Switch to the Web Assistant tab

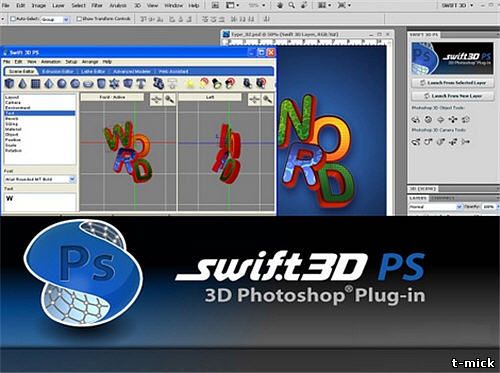[173, 72]
